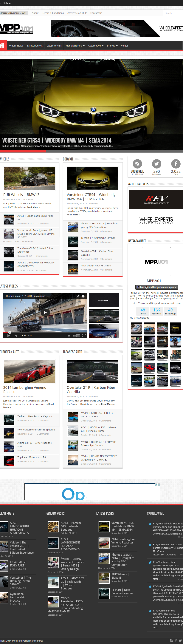Share the McLaren P1 GTR video
This screenshot has width=183, height=644.
78,296
